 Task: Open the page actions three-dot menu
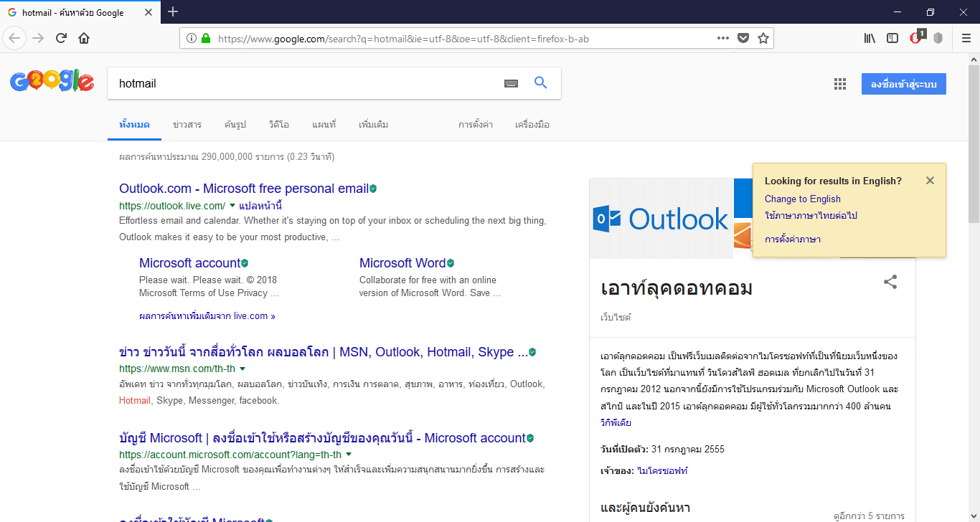722,39
